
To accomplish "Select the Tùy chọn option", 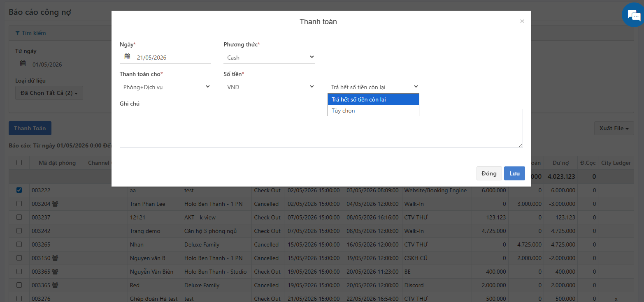I will 373,111.
